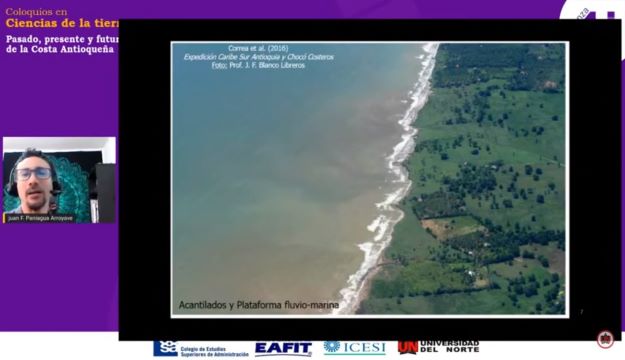Screen dimensions: 625x360
Task: Click the aerial coastline photo slide
Action: [369, 179]
